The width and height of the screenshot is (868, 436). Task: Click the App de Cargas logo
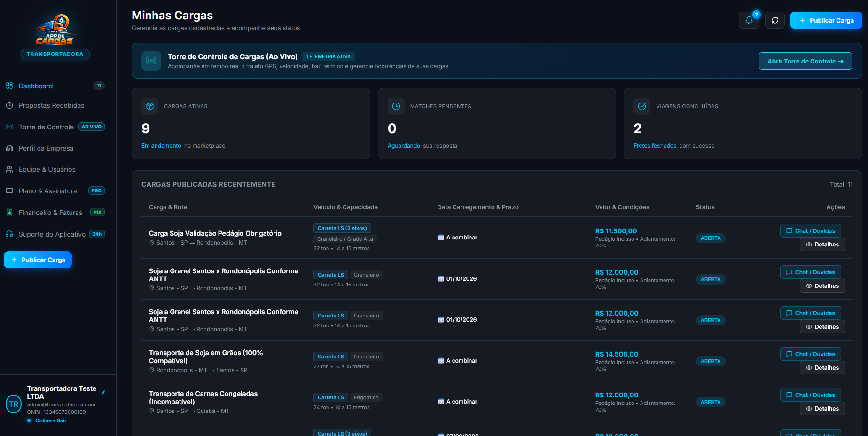click(55, 30)
